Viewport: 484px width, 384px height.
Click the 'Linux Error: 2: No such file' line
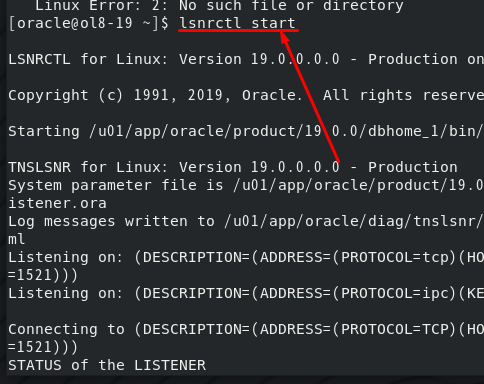219,5
